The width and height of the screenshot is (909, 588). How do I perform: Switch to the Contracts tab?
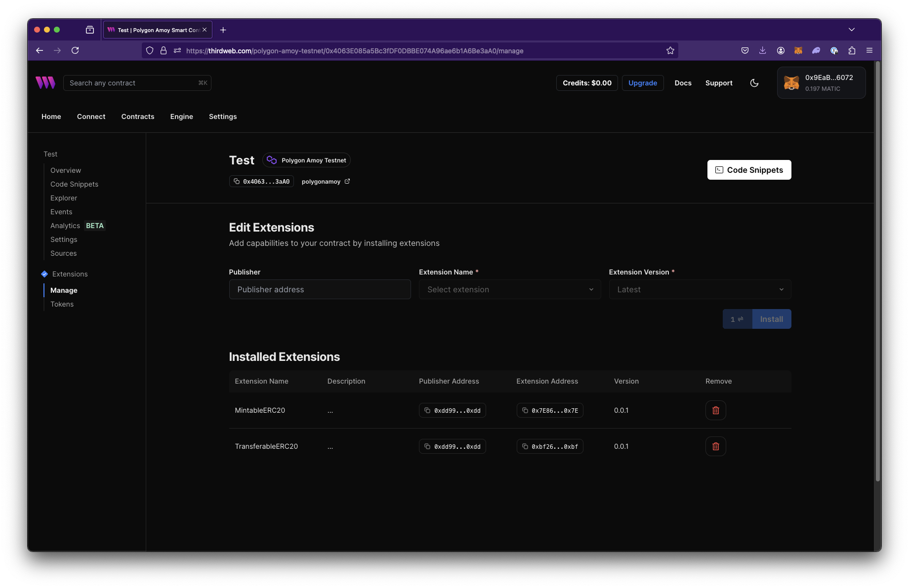coord(138,117)
